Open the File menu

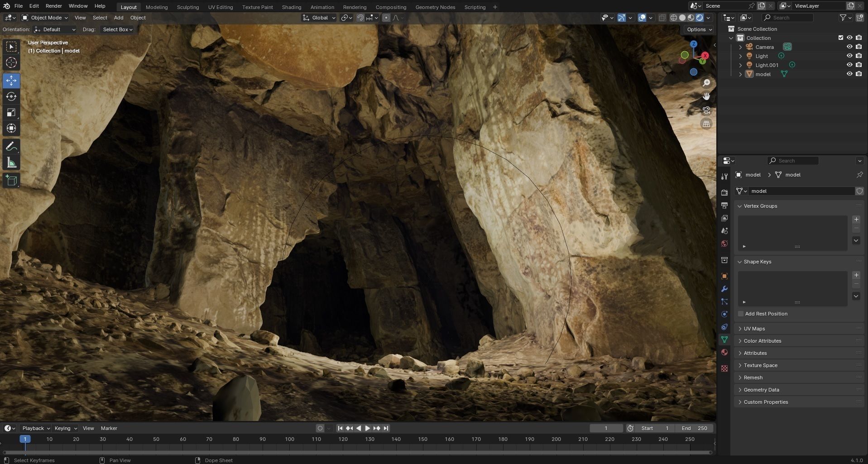(x=19, y=6)
